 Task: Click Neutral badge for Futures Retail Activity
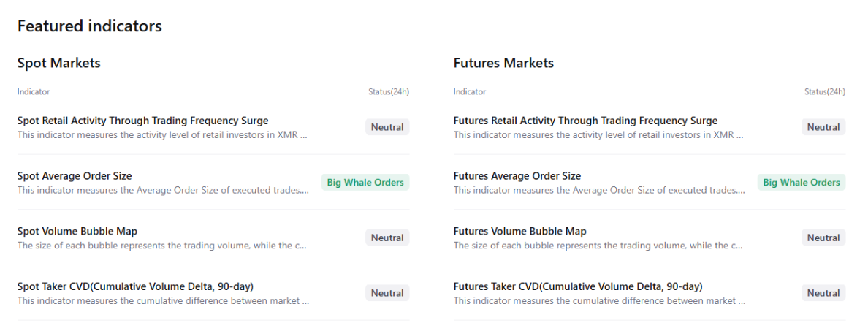(823, 127)
